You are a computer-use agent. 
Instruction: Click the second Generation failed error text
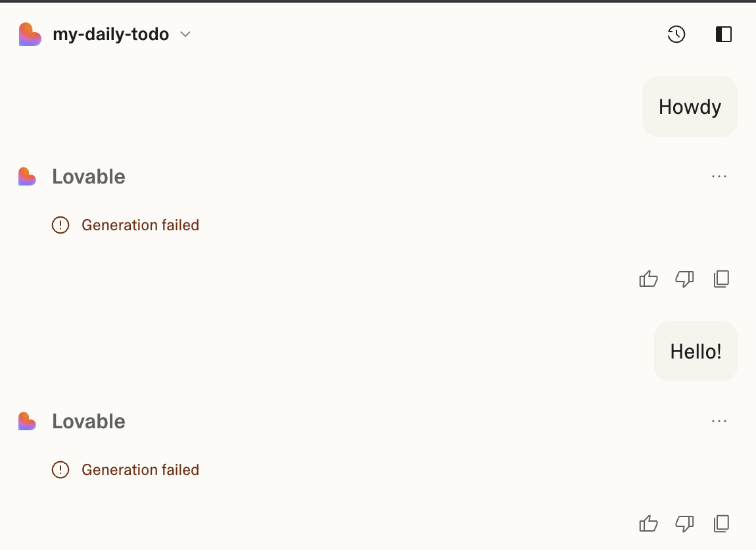(x=140, y=470)
